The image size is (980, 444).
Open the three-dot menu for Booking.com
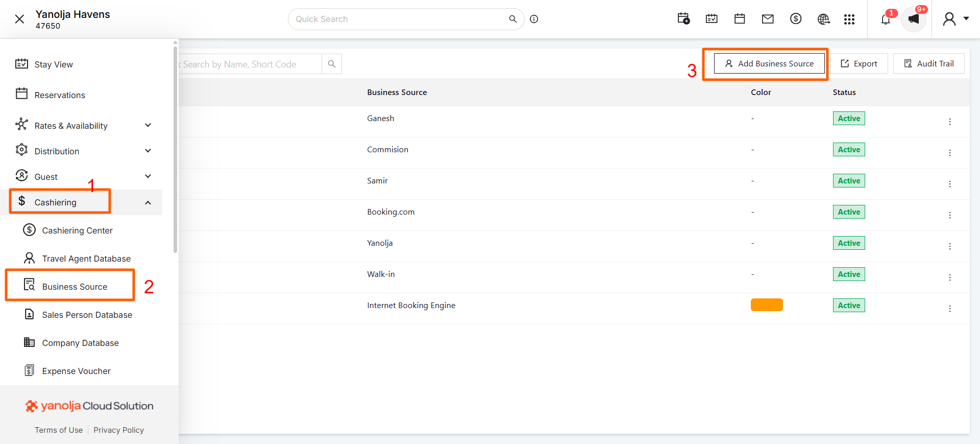950,215
